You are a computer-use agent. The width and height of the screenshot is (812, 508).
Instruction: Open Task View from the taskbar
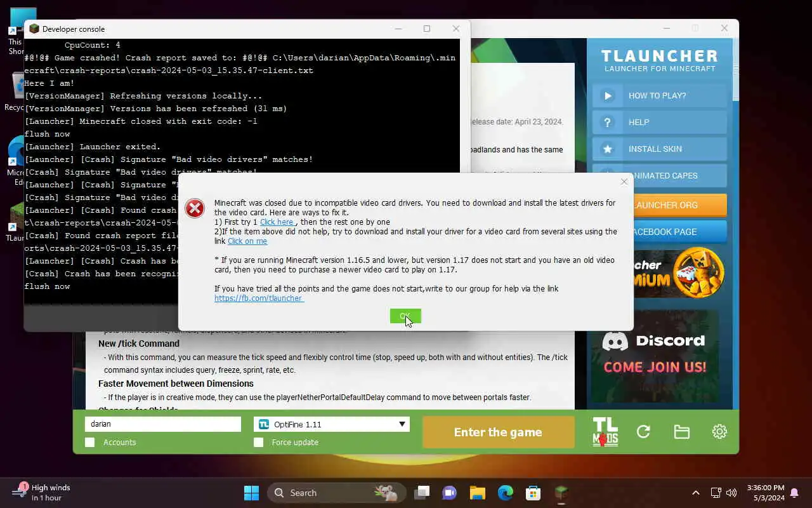pyautogui.click(x=422, y=493)
